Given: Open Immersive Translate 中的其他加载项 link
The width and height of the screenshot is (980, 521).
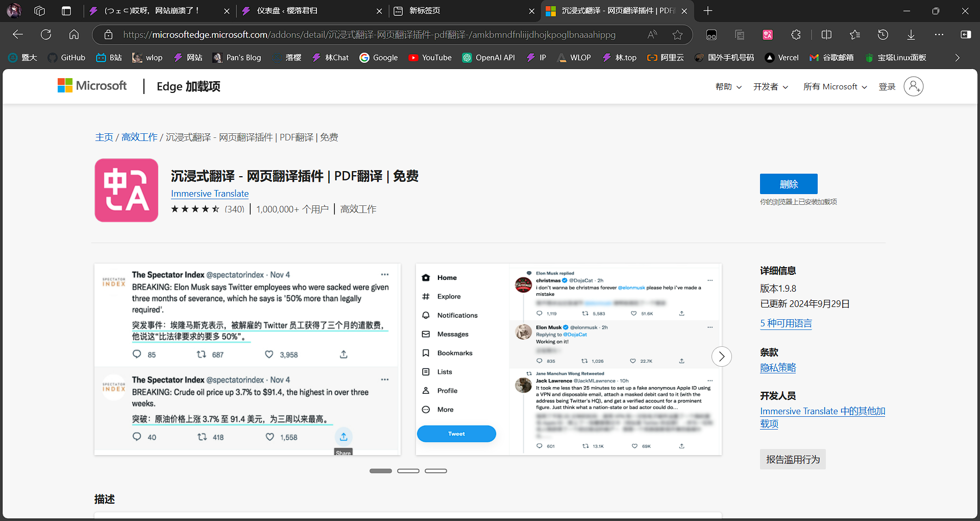Looking at the screenshot, I should 822,417.
